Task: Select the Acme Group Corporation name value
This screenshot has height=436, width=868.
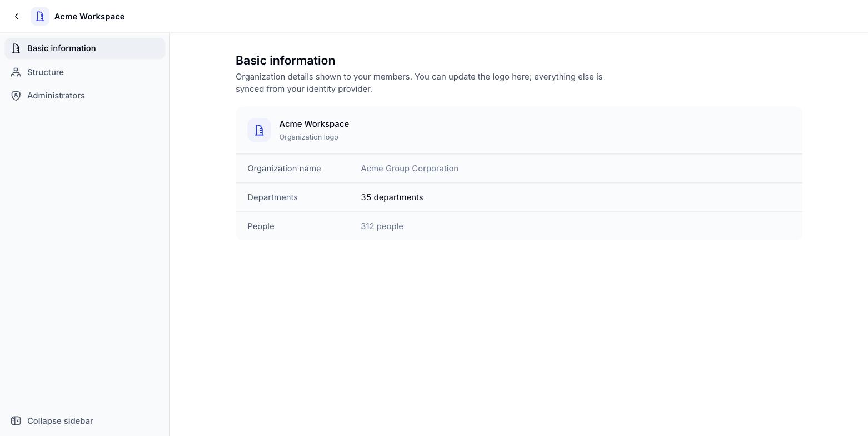Action: [410, 169]
